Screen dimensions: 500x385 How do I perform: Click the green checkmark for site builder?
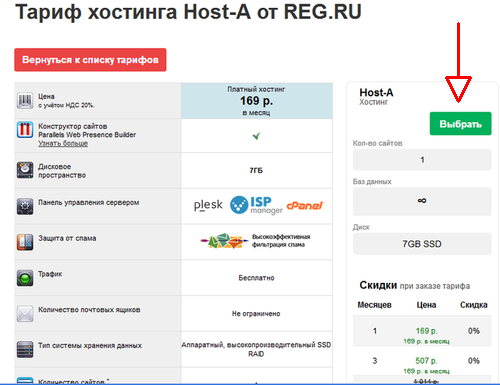point(256,136)
